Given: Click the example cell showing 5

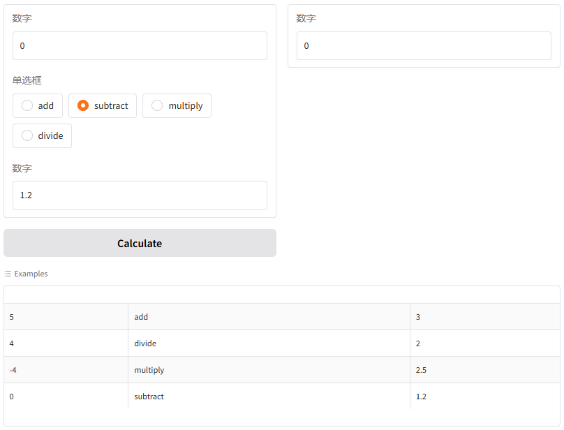Looking at the screenshot, I should pyautogui.click(x=66, y=317).
